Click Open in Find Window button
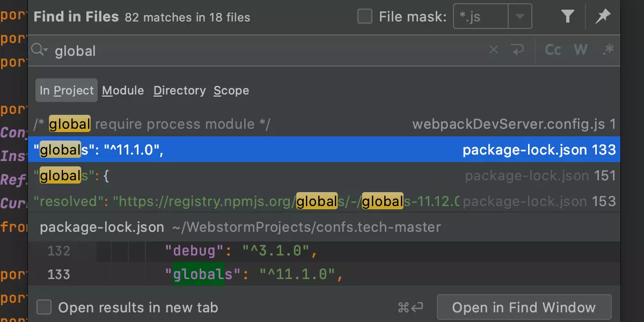Viewport: 644px width, 322px height. pos(524,308)
